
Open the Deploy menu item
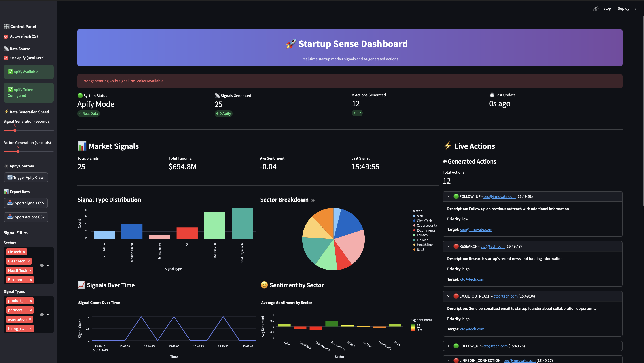tap(623, 8)
